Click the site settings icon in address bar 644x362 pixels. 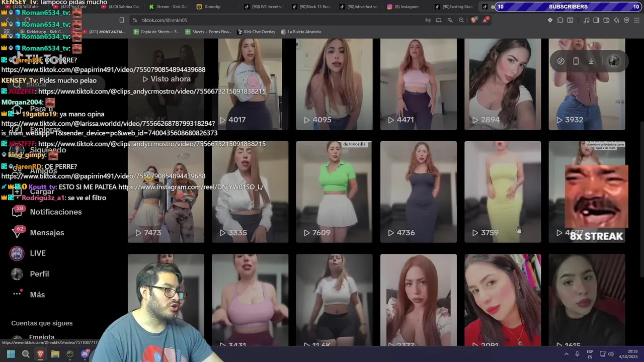(134, 20)
